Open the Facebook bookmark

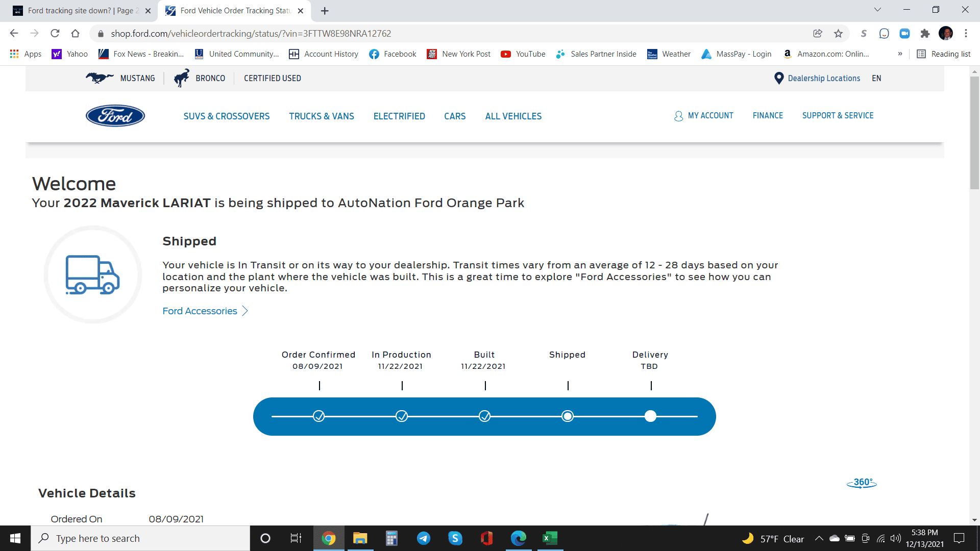tap(393, 54)
